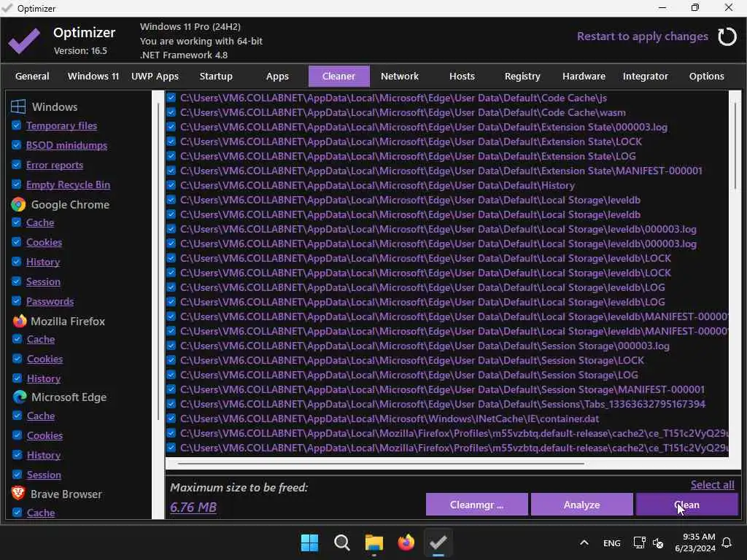
Task: Open the Registry tab
Action: pyautogui.click(x=522, y=76)
